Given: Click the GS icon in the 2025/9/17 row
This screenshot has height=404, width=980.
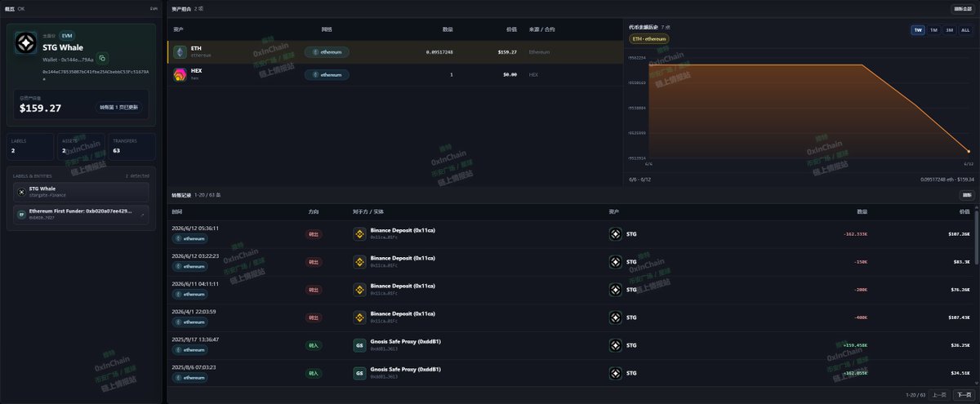Looking at the screenshot, I should [x=359, y=345].
